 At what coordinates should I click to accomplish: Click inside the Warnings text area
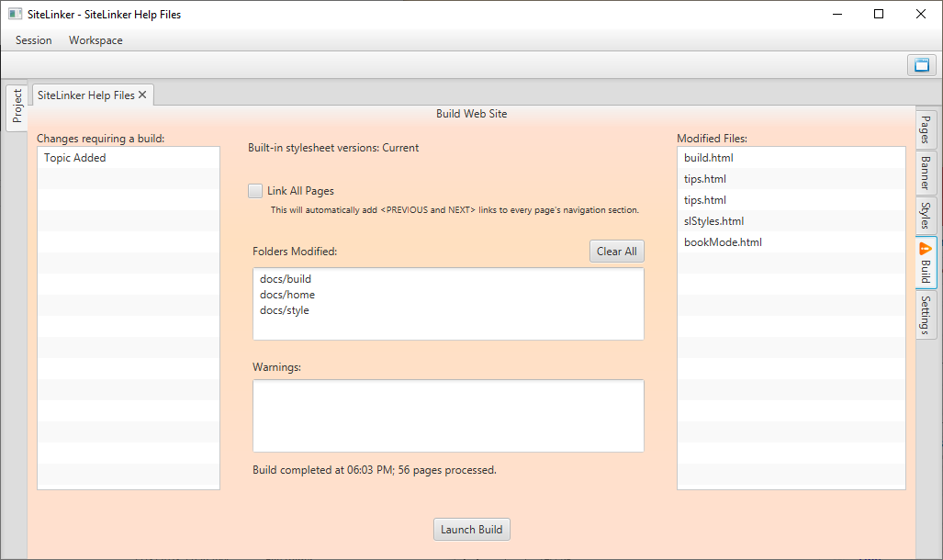tap(448, 416)
